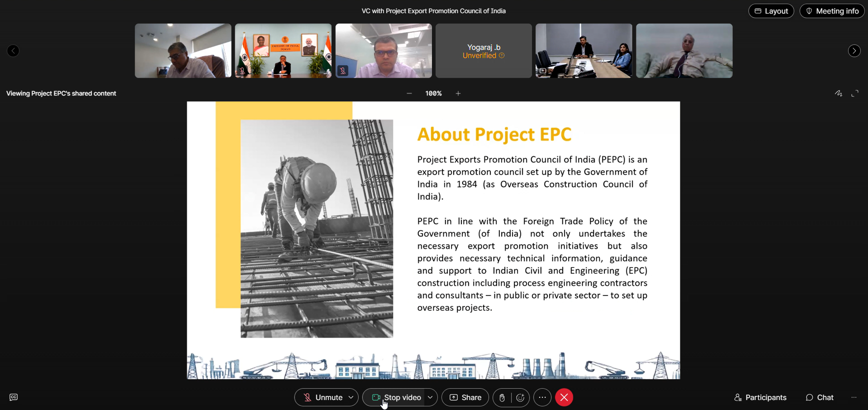Open the reactions emoji picker
The width and height of the screenshot is (868, 410).
[x=520, y=398]
